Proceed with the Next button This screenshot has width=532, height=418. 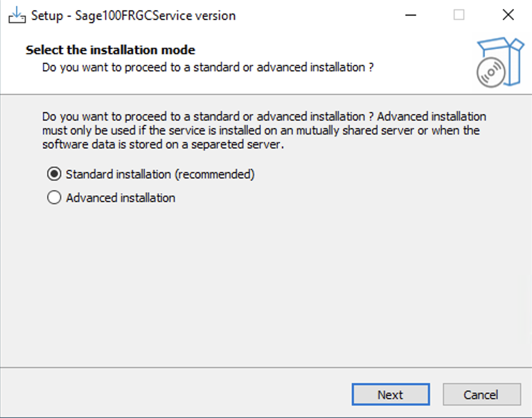click(x=391, y=394)
